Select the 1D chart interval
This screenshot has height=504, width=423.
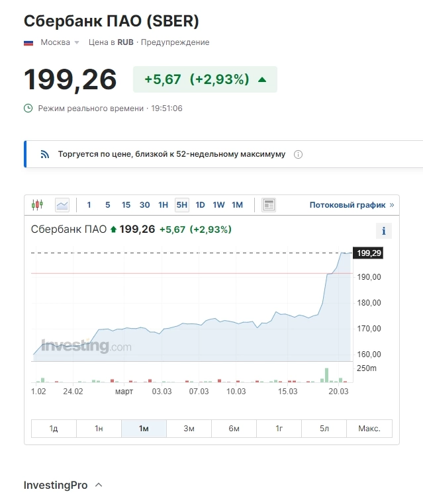pos(200,205)
